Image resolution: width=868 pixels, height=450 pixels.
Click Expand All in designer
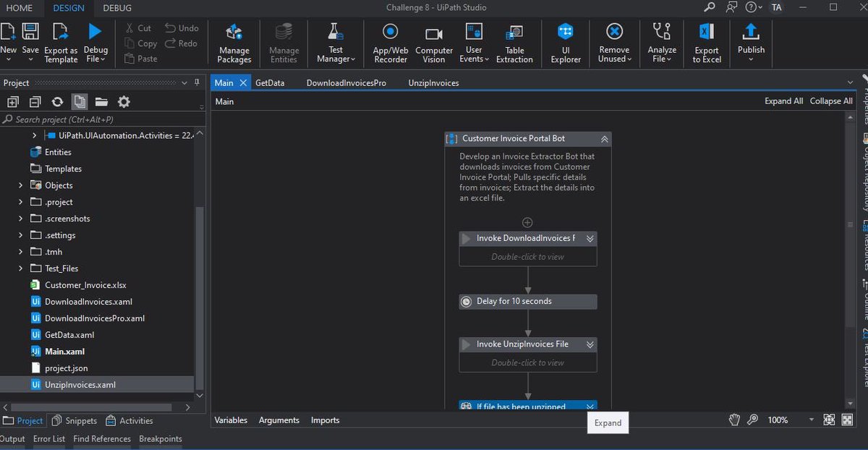pyautogui.click(x=783, y=101)
